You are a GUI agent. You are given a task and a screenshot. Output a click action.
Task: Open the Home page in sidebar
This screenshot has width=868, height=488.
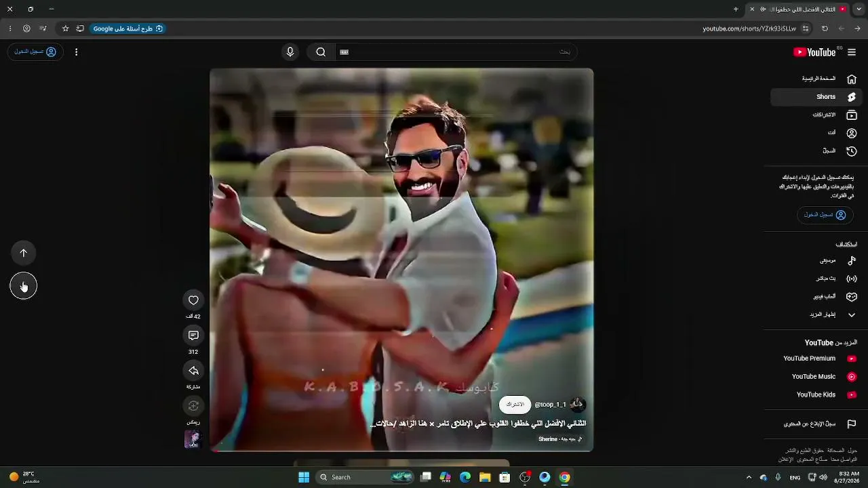(816, 79)
